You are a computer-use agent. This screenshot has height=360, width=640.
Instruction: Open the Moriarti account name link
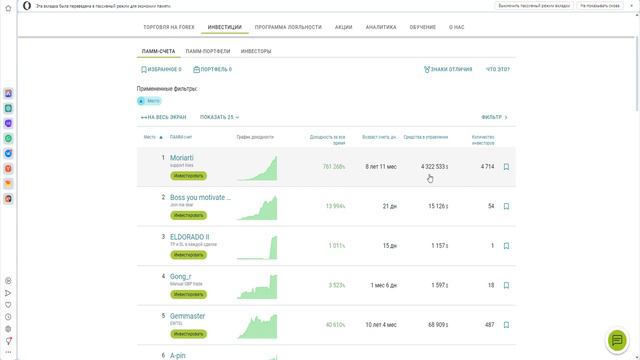coord(182,158)
